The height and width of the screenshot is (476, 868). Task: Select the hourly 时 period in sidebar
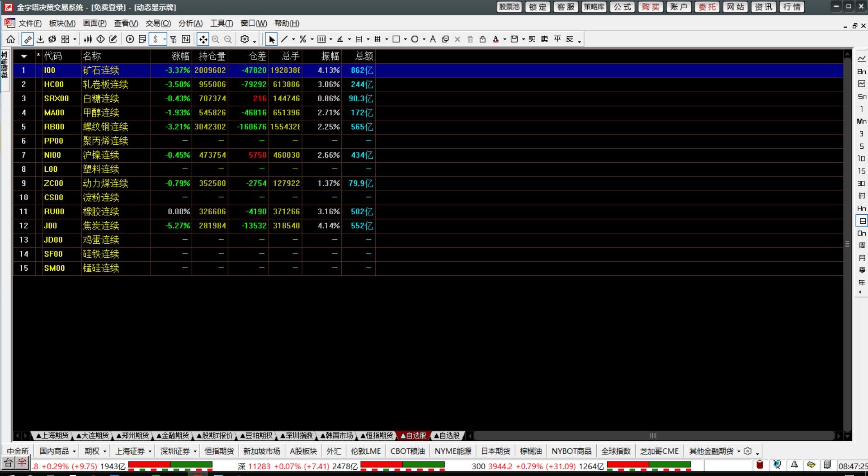pyautogui.click(x=862, y=196)
